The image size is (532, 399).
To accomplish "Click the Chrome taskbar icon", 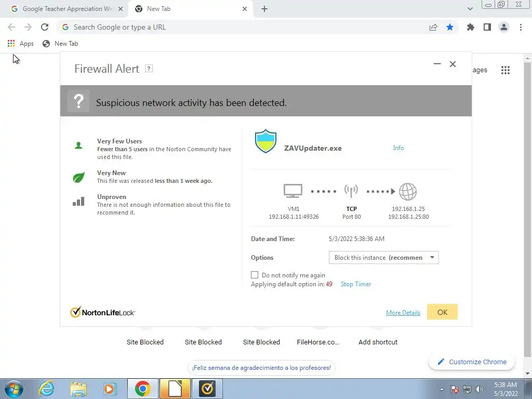I will click(143, 389).
